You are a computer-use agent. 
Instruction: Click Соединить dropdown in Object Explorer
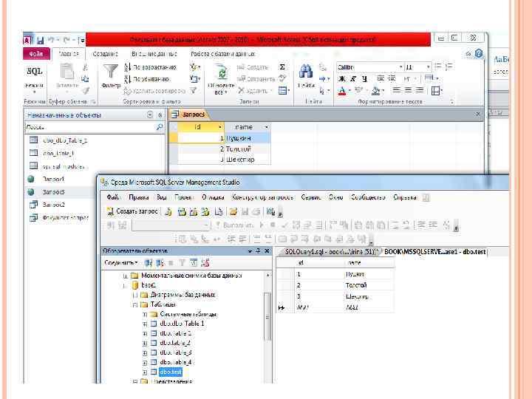point(121,262)
